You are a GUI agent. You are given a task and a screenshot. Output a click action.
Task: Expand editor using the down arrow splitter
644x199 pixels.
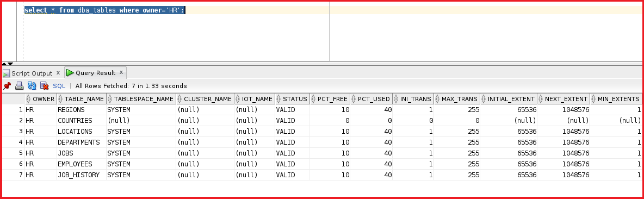point(10,64)
